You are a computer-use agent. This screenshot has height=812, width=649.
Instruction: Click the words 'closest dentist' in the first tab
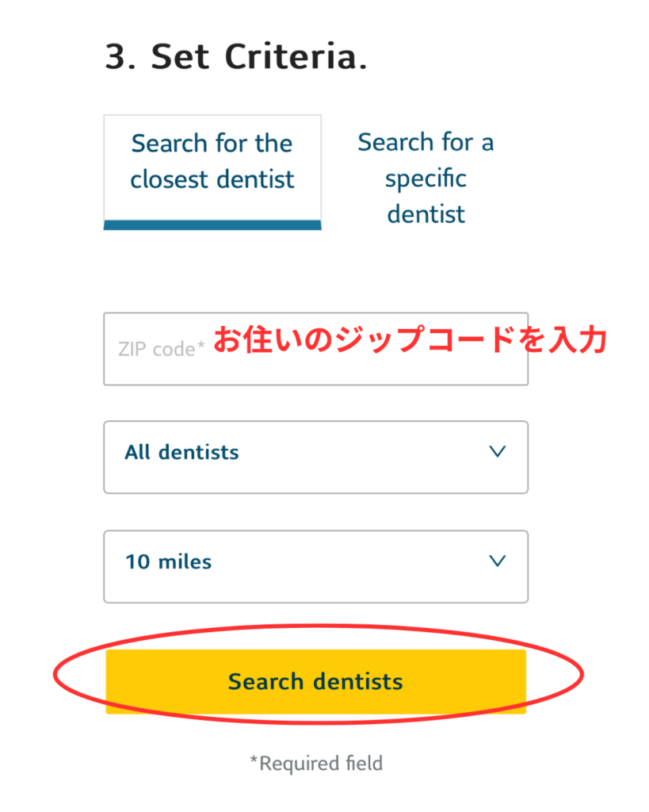pyautogui.click(x=212, y=180)
